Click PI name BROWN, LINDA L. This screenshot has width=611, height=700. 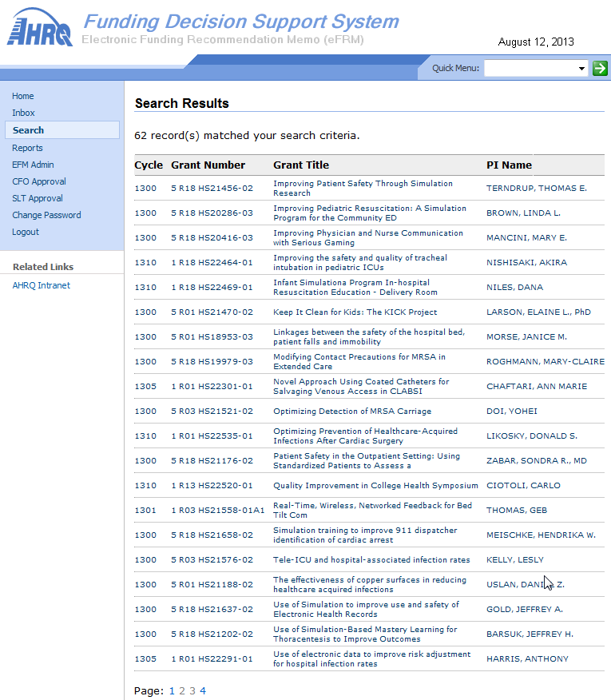(523, 213)
